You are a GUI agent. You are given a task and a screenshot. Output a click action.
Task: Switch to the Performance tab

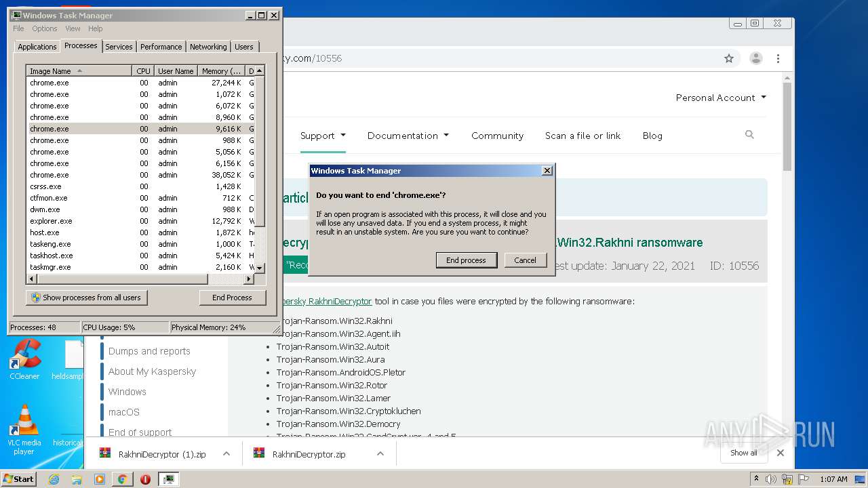tap(161, 47)
